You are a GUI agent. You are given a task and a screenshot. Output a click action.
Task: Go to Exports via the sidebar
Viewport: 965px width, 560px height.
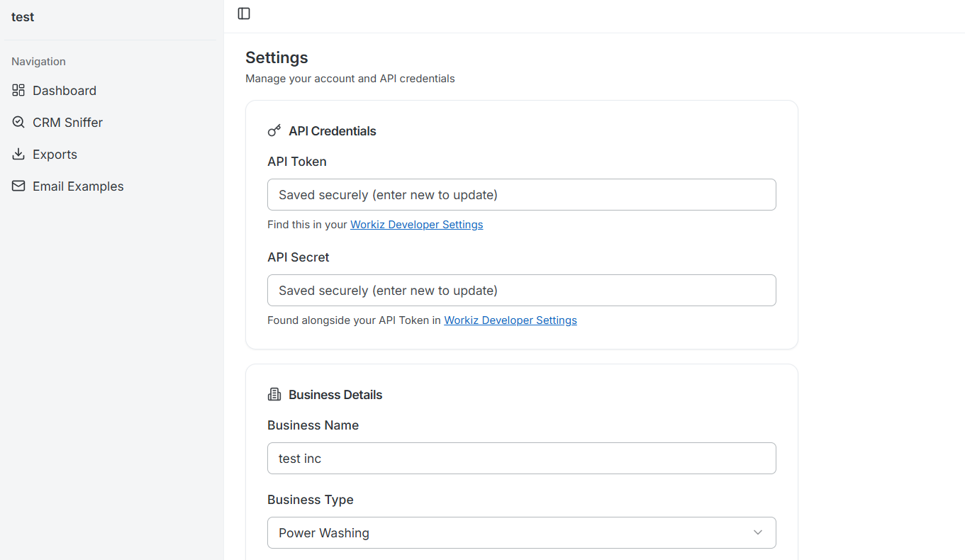(x=55, y=154)
